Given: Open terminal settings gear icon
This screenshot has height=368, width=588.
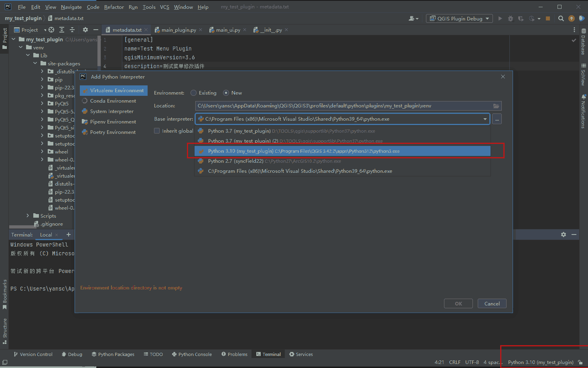Looking at the screenshot, I should [564, 235].
